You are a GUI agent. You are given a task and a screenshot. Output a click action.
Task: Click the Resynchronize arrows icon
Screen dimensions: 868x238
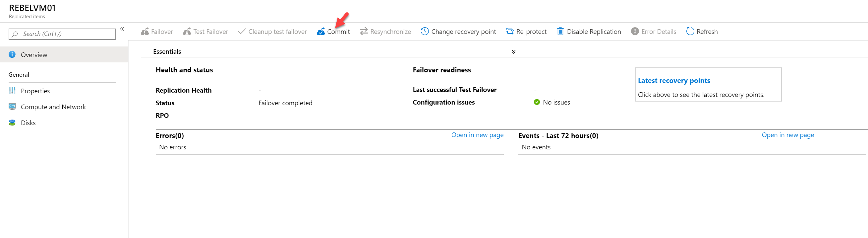(364, 32)
